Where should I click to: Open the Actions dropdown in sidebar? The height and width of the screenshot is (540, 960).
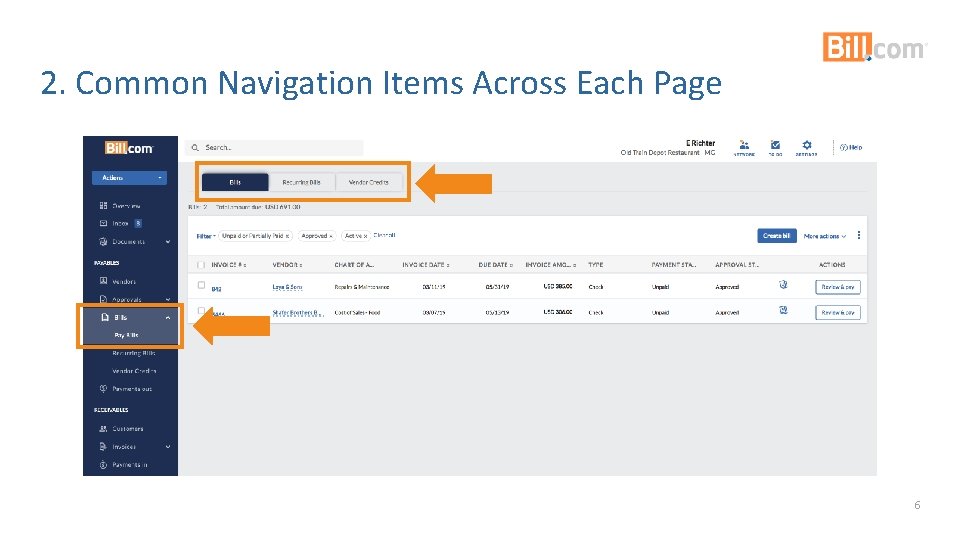(129, 178)
